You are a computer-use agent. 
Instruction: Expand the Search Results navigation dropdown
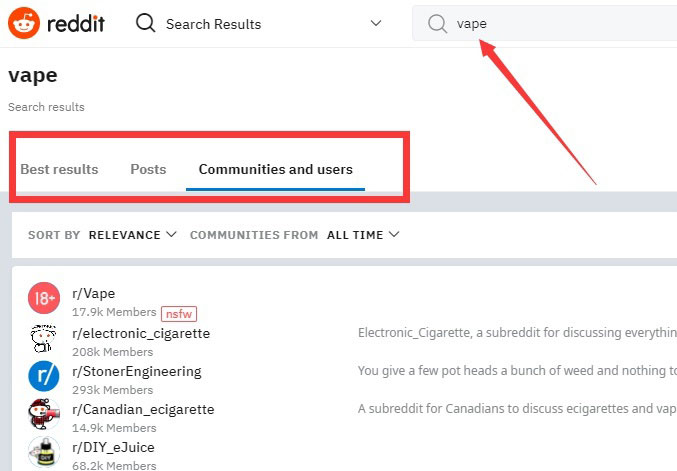coord(376,23)
